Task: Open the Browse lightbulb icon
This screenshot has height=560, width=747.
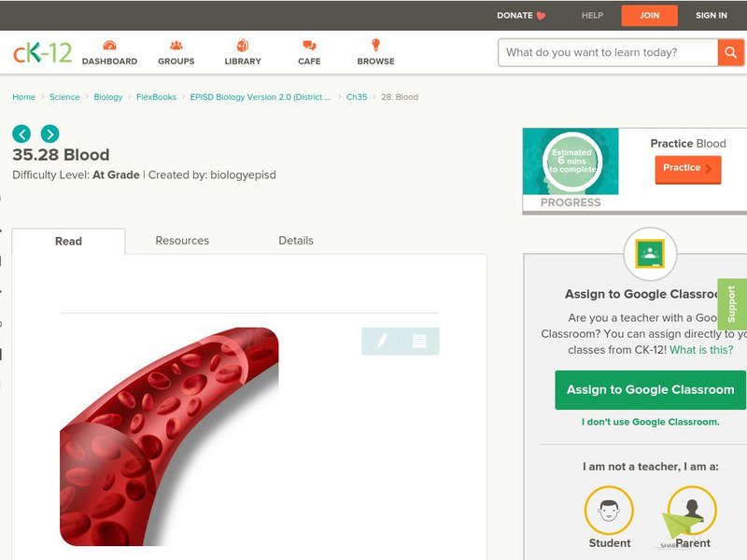Action: 375,45
